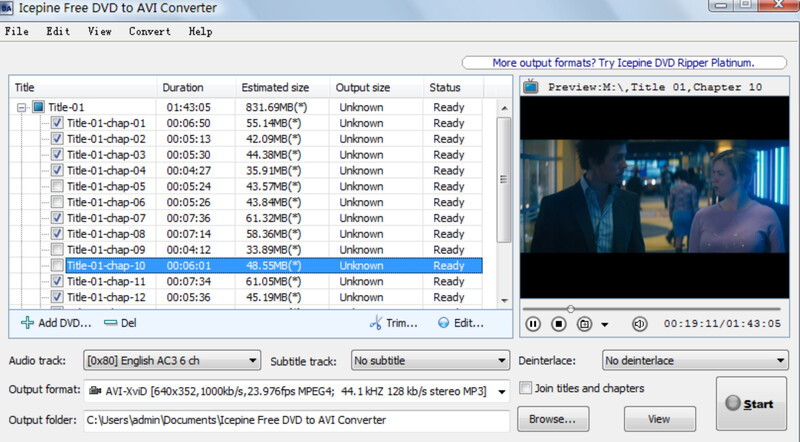Click the Add DVD plus icon
The width and height of the screenshot is (800, 442).
point(27,323)
